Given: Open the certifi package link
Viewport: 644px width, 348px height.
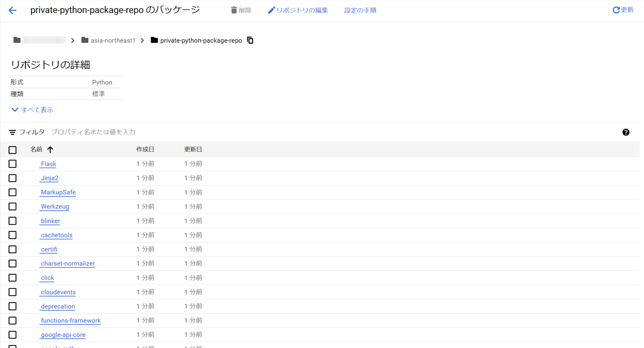Looking at the screenshot, I should tap(49, 249).
